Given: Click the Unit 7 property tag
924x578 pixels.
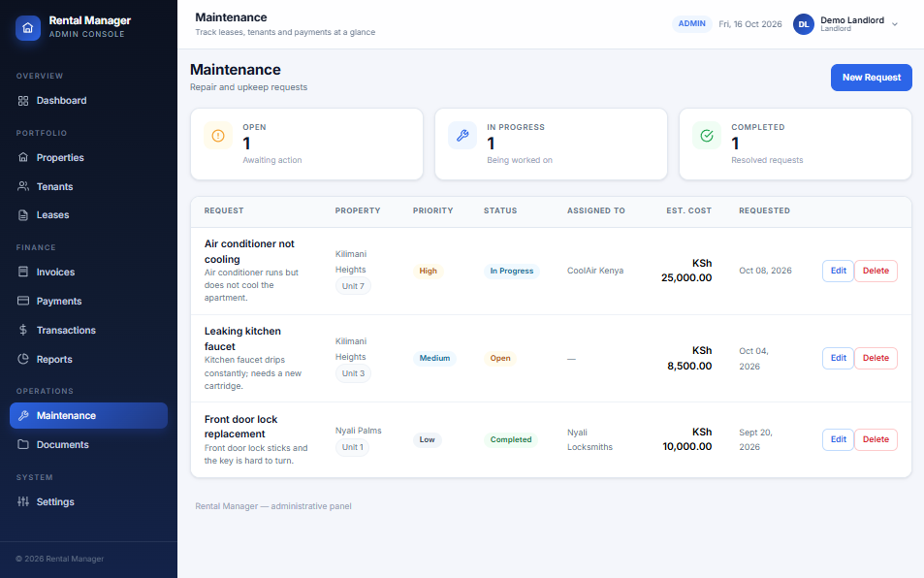Looking at the screenshot, I should (353, 286).
